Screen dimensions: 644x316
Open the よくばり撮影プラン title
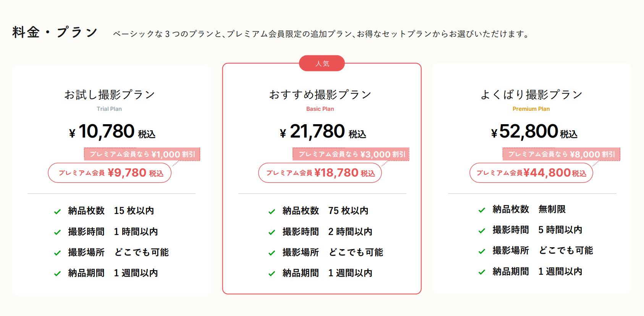[531, 94]
